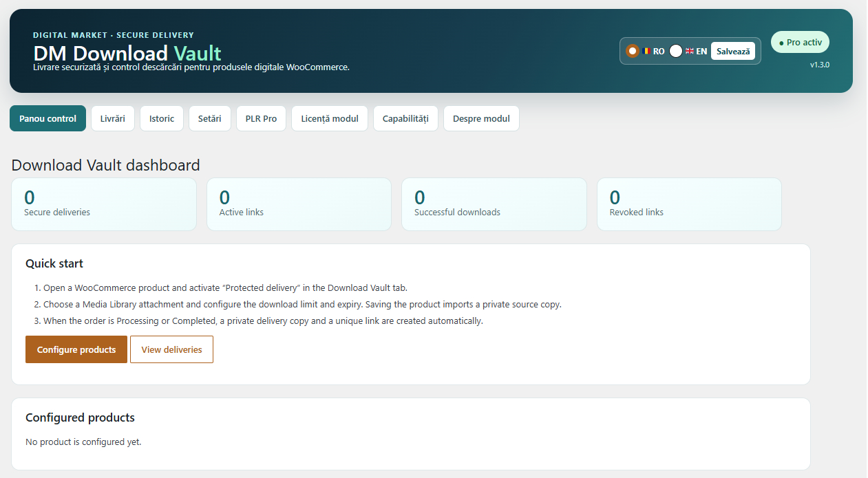Click the v1.3.0 version label
Image resolution: width=868 pixels, height=478 pixels.
(820, 65)
